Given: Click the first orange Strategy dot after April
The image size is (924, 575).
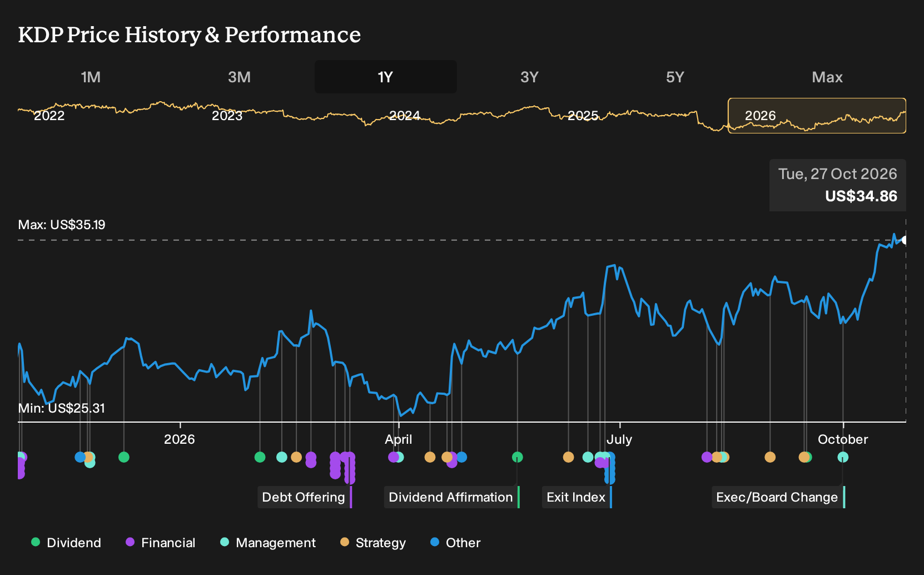Looking at the screenshot, I should click(430, 457).
